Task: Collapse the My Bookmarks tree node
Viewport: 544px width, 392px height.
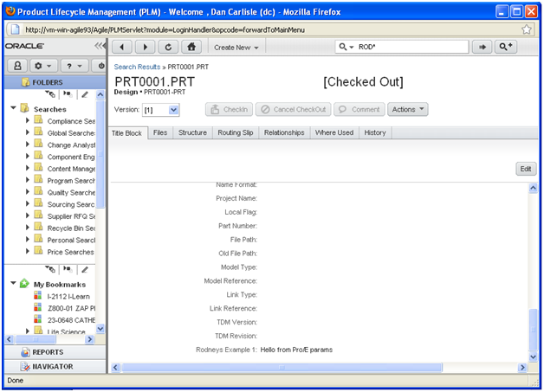Action: [x=13, y=284]
